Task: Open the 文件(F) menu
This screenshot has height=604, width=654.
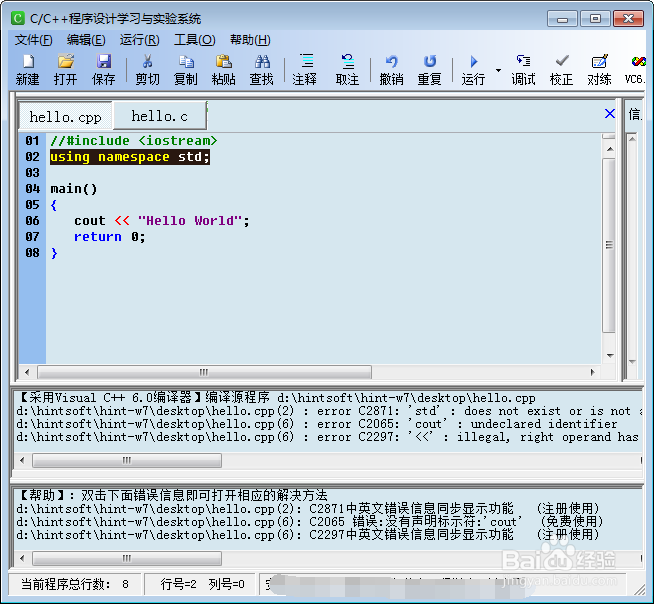Action: tap(34, 40)
